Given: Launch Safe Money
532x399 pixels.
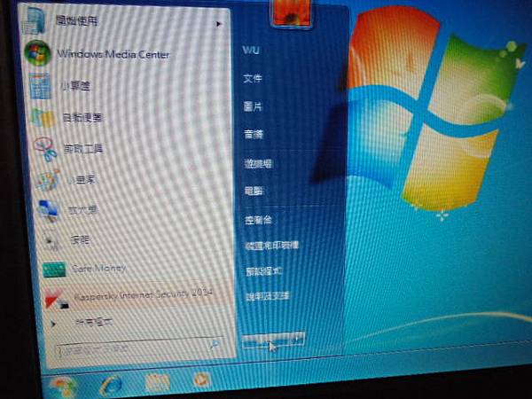Looking at the screenshot, I should point(98,269).
